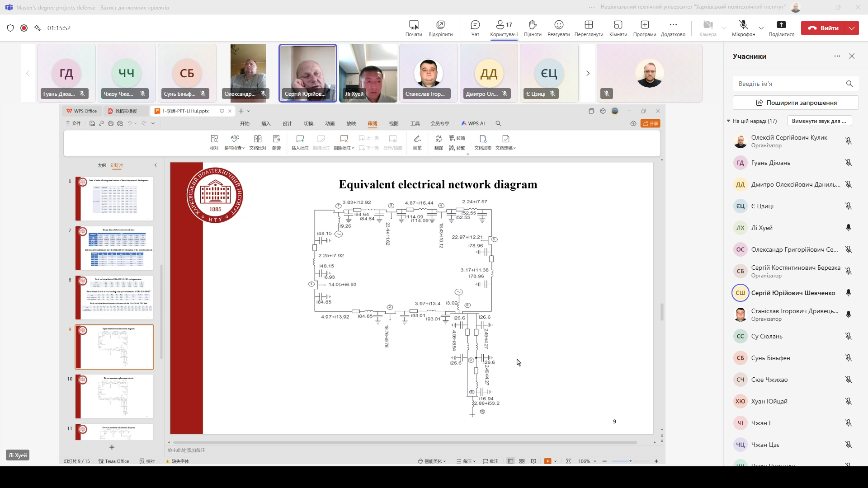Open the Переглянути view menu

(589, 28)
